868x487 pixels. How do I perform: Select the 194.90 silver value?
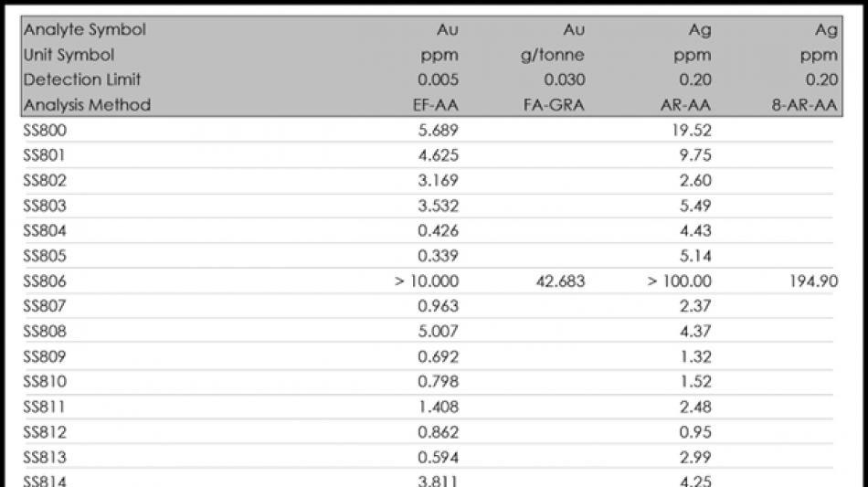point(814,281)
